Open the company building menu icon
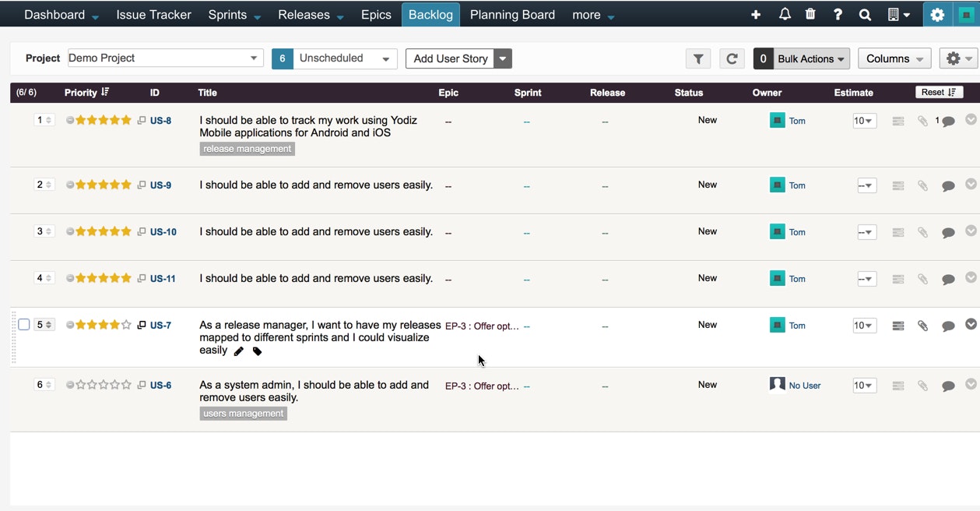 [x=898, y=15]
